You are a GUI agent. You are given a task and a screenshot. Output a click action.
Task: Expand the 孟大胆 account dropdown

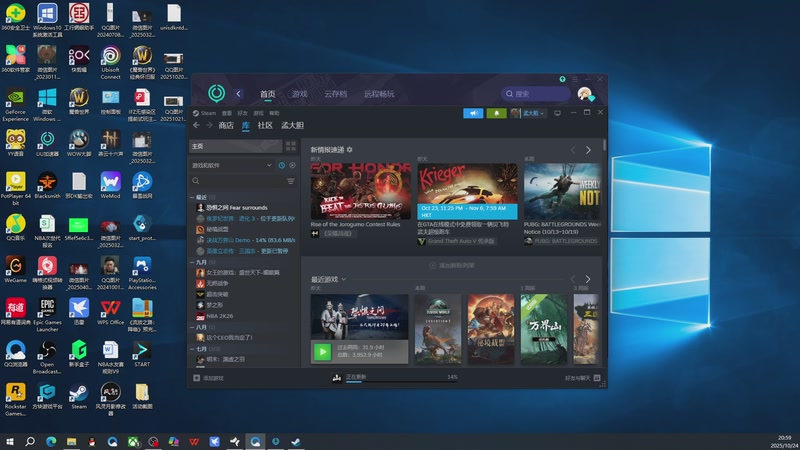click(529, 113)
